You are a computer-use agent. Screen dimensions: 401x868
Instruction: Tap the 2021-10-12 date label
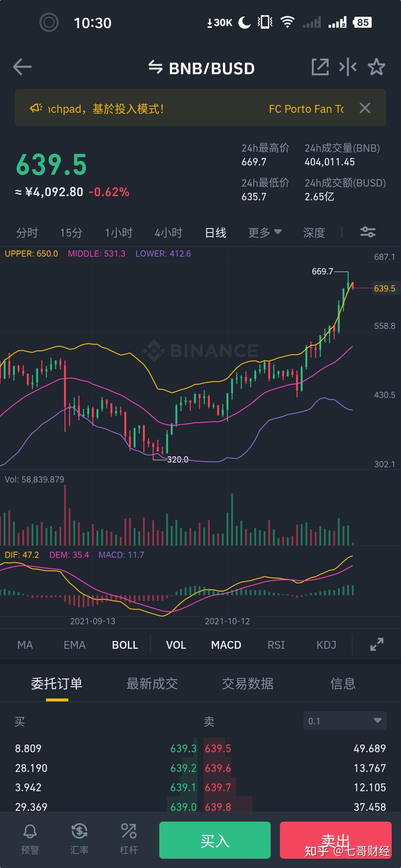(227, 621)
